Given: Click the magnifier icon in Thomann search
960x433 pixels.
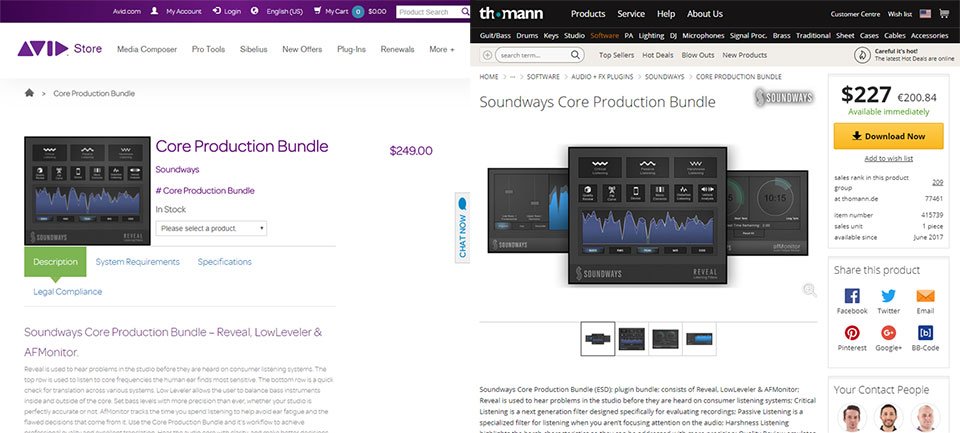Looking at the screenshot, I should [575, 55].
